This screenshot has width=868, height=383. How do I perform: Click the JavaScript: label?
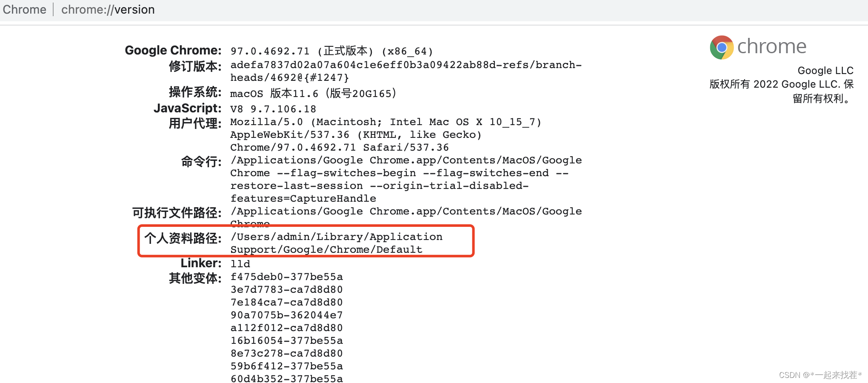188,108
